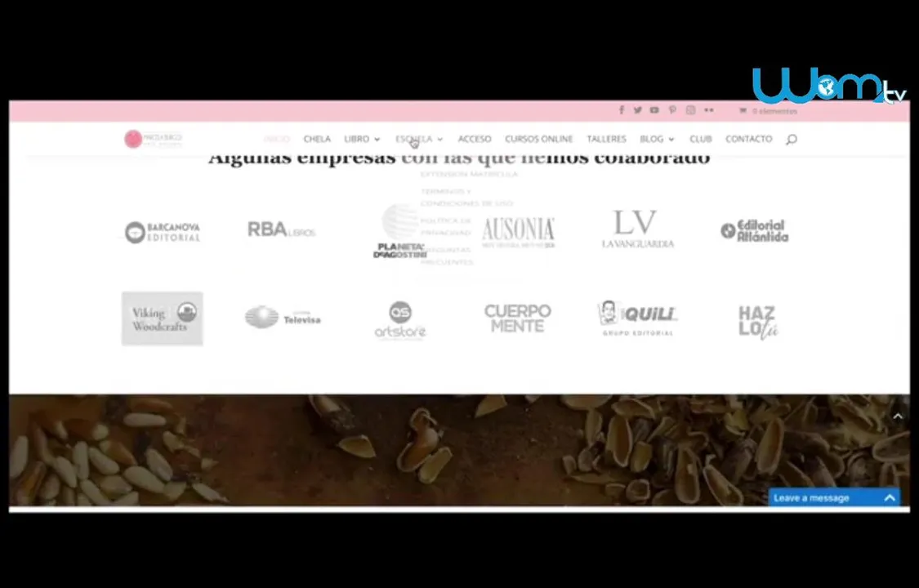Expand the Leave a message chat widget
The width and height of the screenshot is (919, 588).
click(890, 498)
